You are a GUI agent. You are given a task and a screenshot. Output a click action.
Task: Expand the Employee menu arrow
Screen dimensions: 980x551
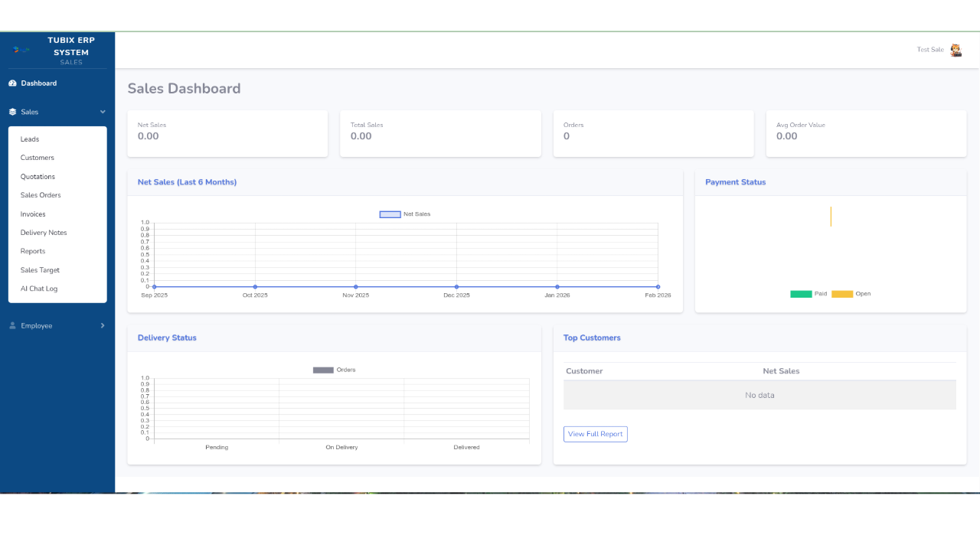(x=103, y=325)
